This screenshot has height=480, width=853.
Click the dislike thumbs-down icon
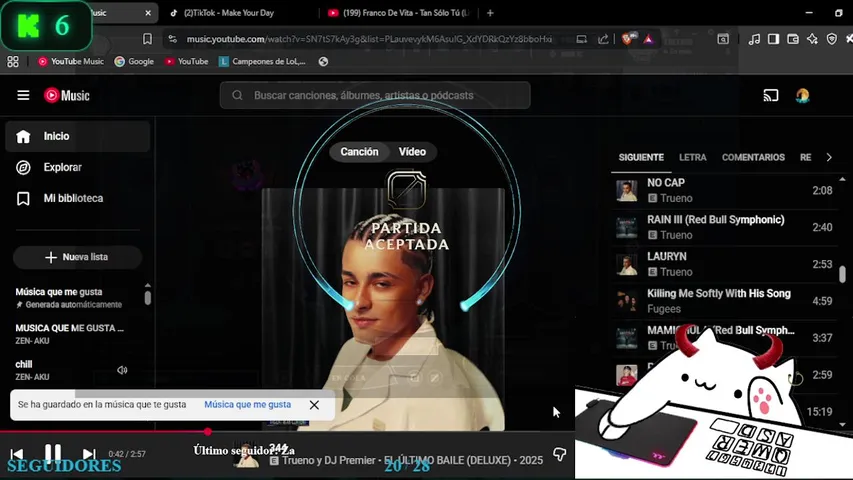tap(559, 454)
